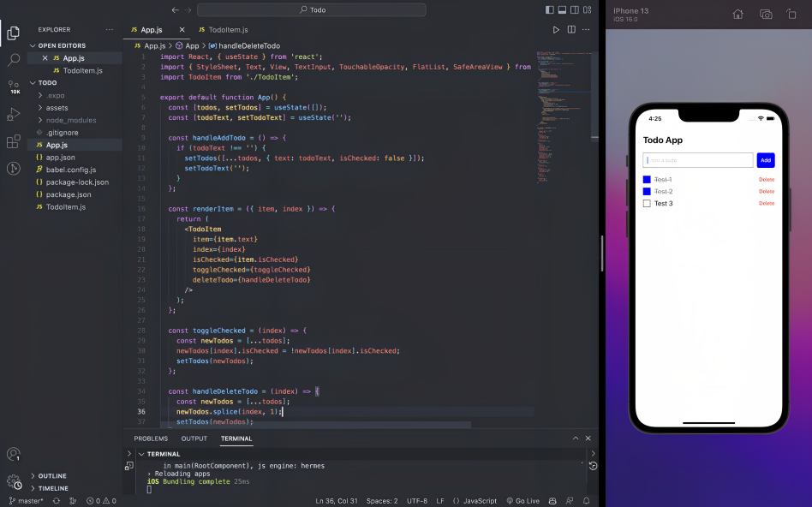Screen dimensions: 812x507
Task: Close App.js in Open Editors list
Action: coord(45,58)
